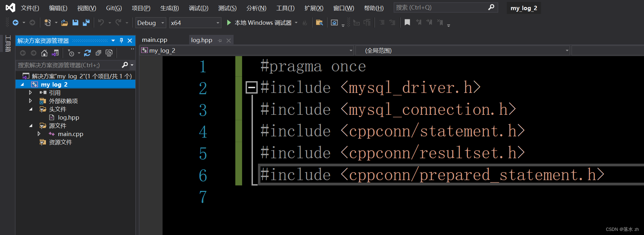Click the Home icon in Solution Explorer toolbar
Screen dimensions: 644x235
44,53
